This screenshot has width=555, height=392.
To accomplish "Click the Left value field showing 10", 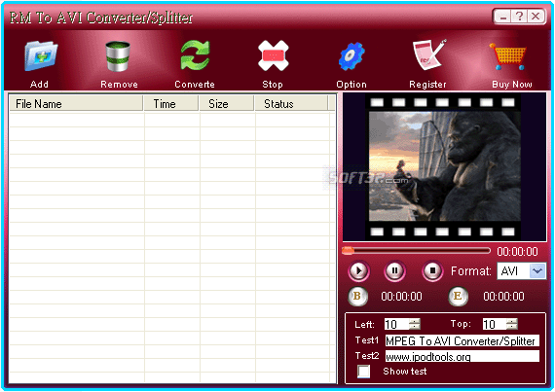I will (396, 324).
